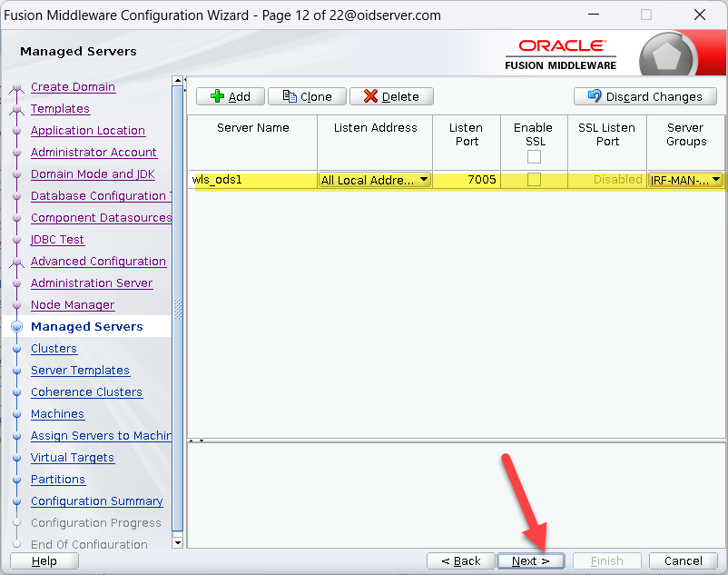Open the Templates step

(x=60, y=109)
